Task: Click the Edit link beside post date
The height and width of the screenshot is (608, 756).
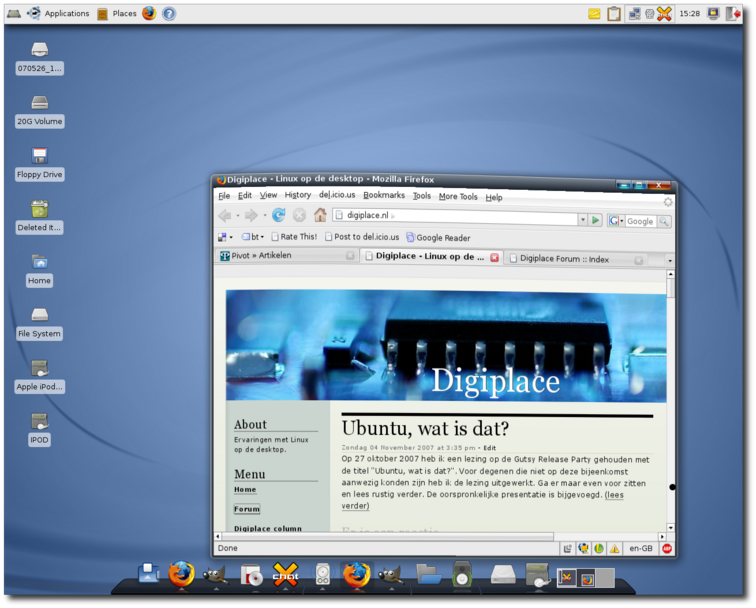Action: (x=489, y=448)
